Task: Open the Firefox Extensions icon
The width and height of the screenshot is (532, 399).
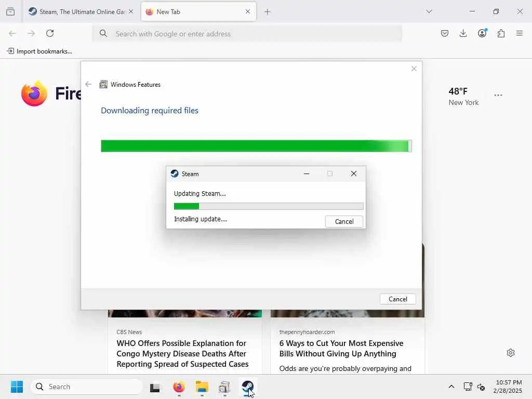Action: [x=501, y=33]
